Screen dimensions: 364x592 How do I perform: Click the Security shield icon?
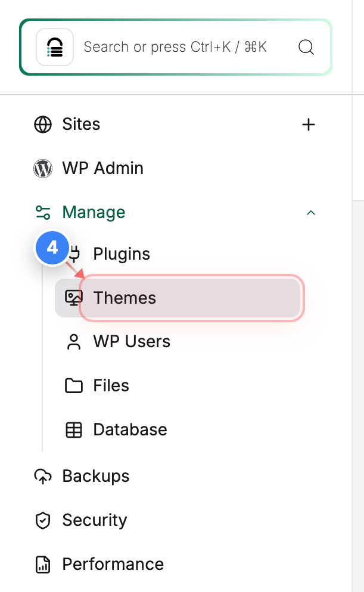(42, 520)
